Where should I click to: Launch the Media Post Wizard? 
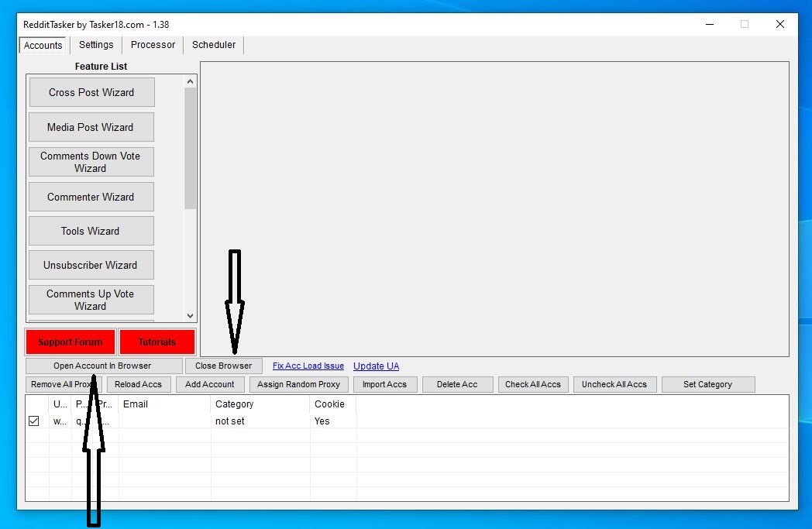tap(91, 127)
